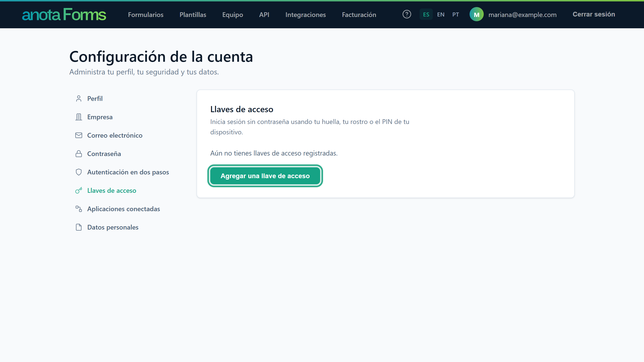
Task: Click the Perfil person icon
Action: (x=79, y=99)
